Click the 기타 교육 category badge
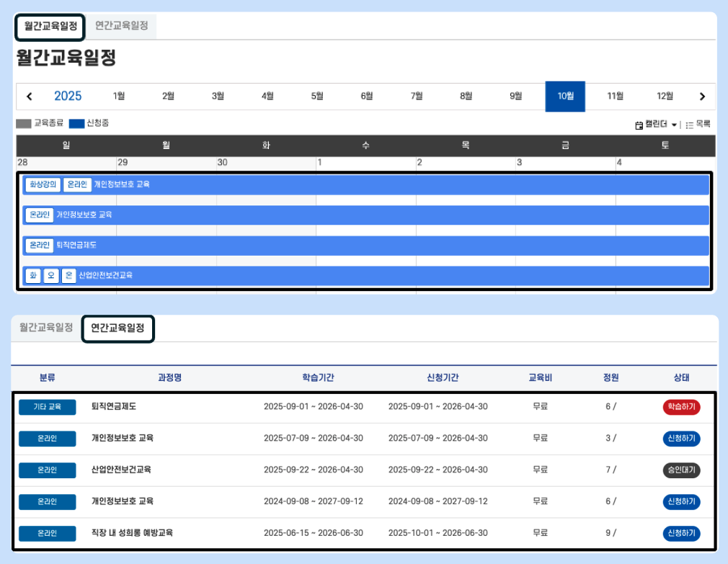 [47, 406]
